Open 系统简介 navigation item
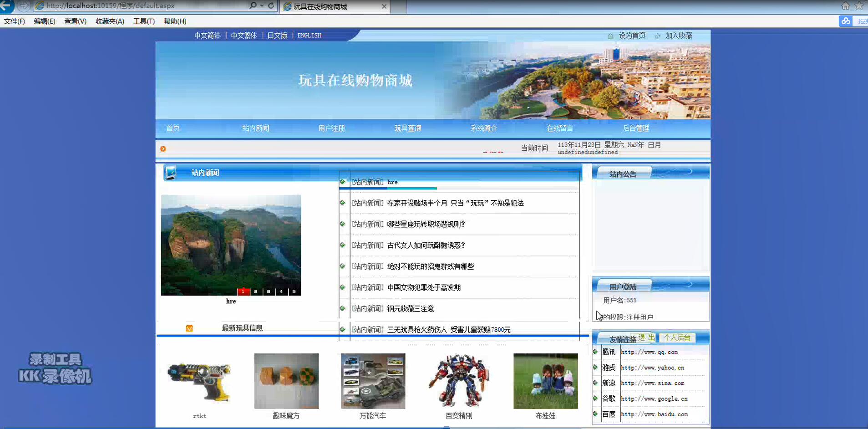The image size is (868, 429). click(x=484, y=128)
